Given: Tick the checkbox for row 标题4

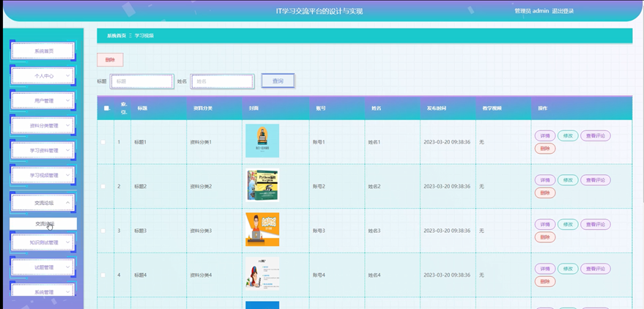Looking at the screenshot, I should 103,275.
